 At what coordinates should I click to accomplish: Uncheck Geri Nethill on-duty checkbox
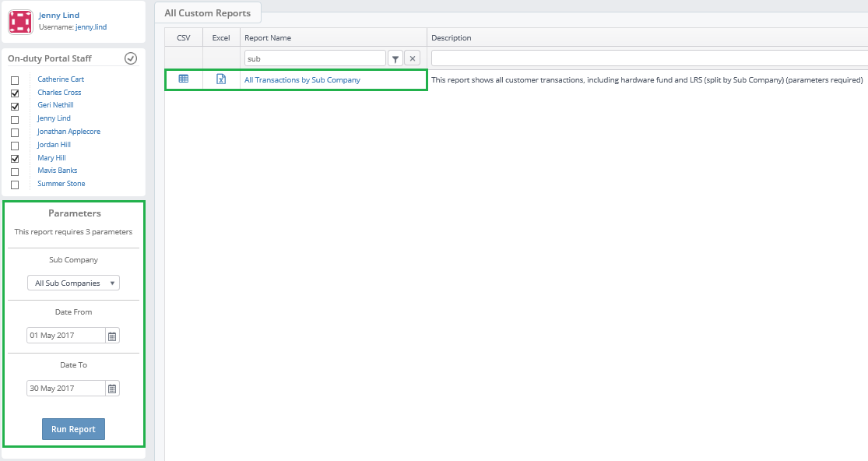coord(15,106)
